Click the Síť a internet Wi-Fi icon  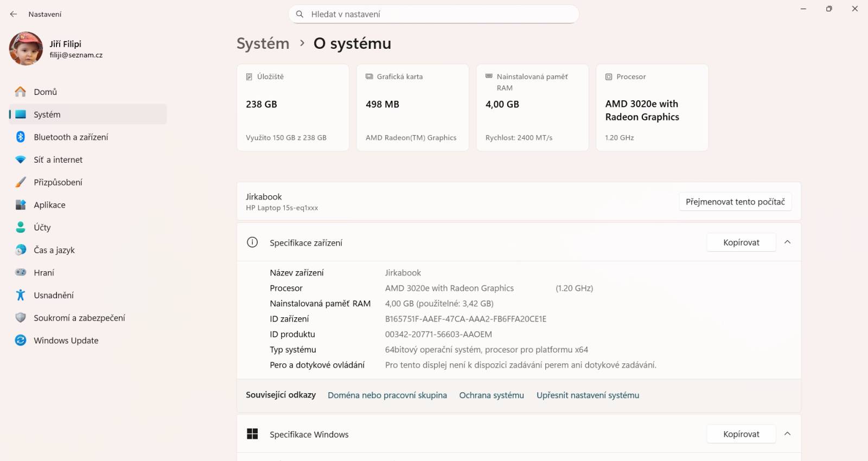coord(21,160)
